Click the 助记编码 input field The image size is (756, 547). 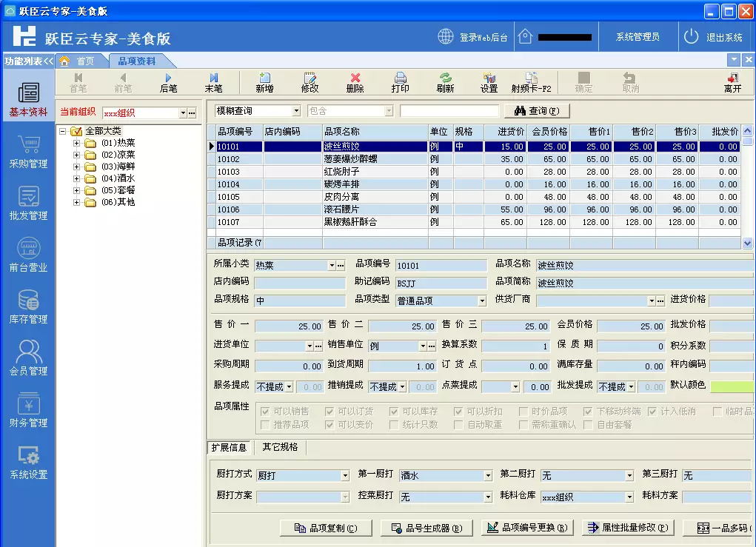coord(441,282)
